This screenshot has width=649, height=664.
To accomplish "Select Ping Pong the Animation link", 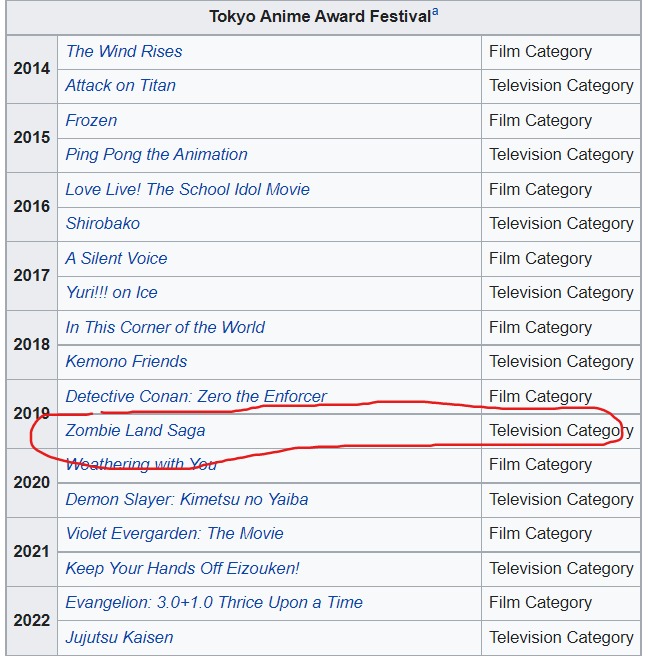I will (156, 155).
